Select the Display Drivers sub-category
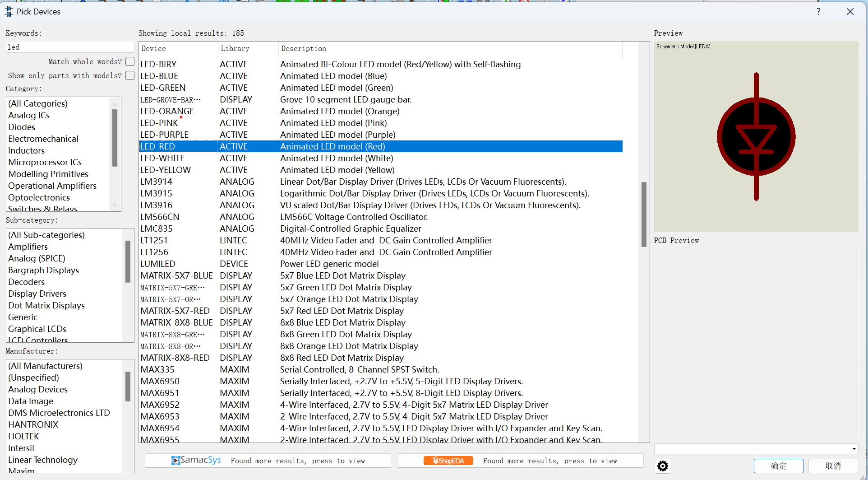This screenshot has height=480, width=868. (37, 294)
